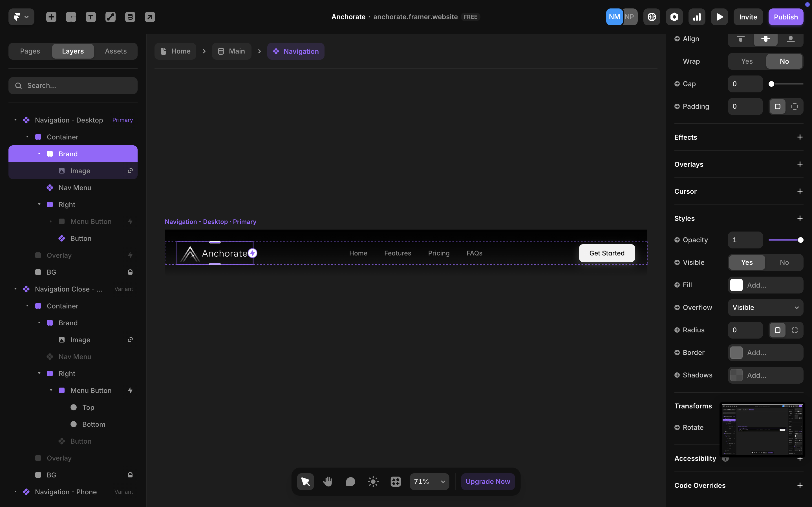
Task: Set Wrap to Yes
Action: coord(747,61)
